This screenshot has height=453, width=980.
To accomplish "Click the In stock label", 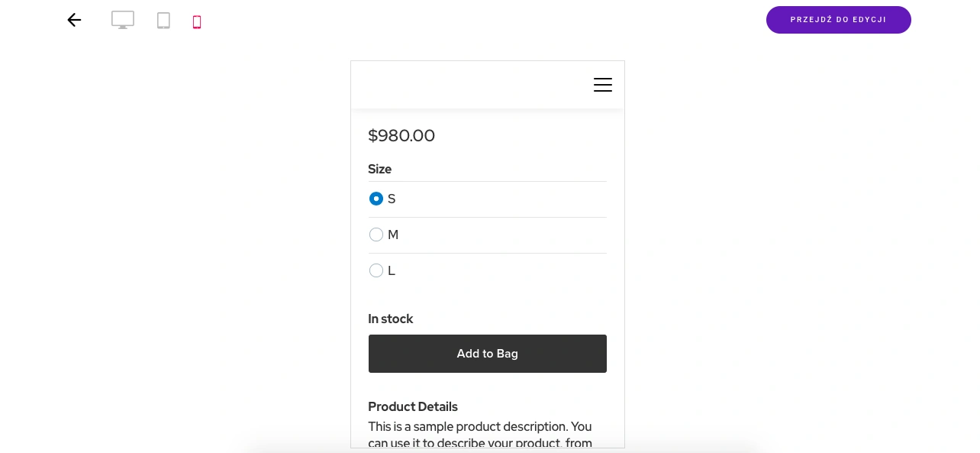I will pyautogui.click(x=390, y=319).
